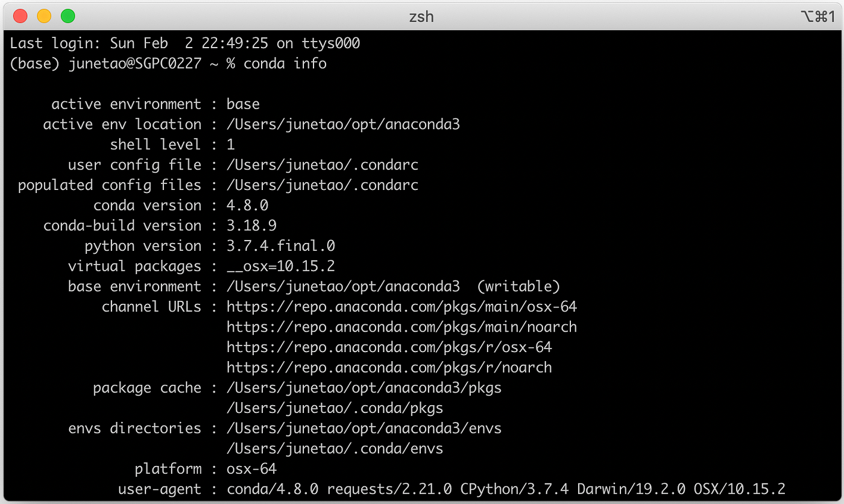
Task: Click the pkgs/r/noarch channel URL
Action: [x=389, y=367]
